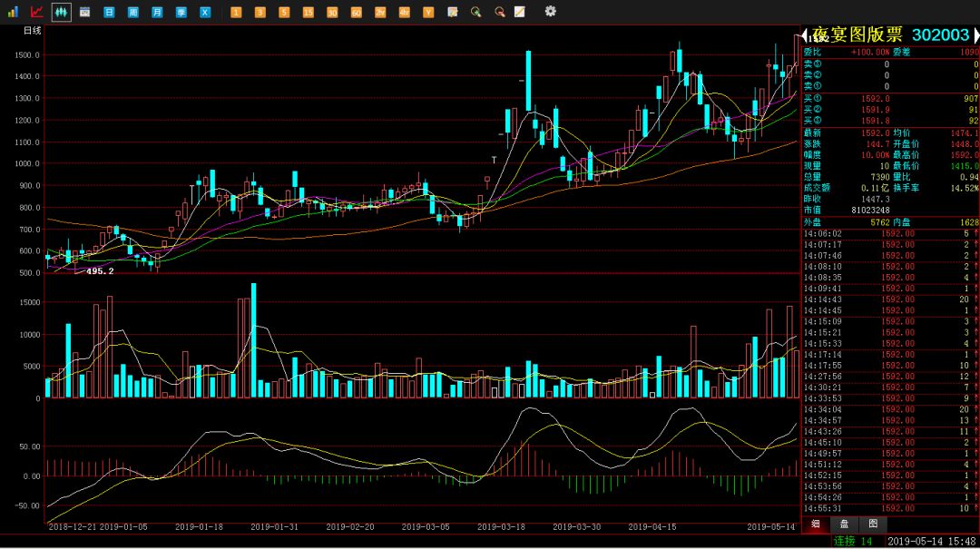Click the 委比 +100.00% value
This screenshot has height=549, width=980.
870,53
